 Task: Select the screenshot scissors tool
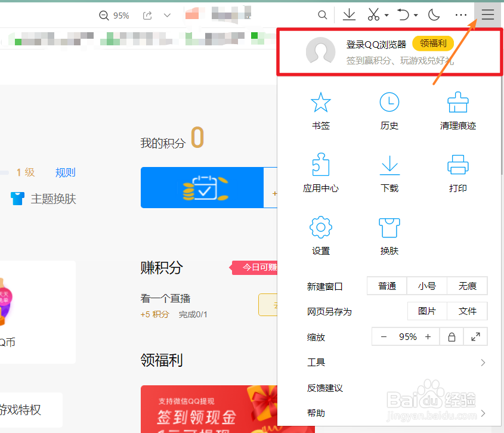point(375,14)
